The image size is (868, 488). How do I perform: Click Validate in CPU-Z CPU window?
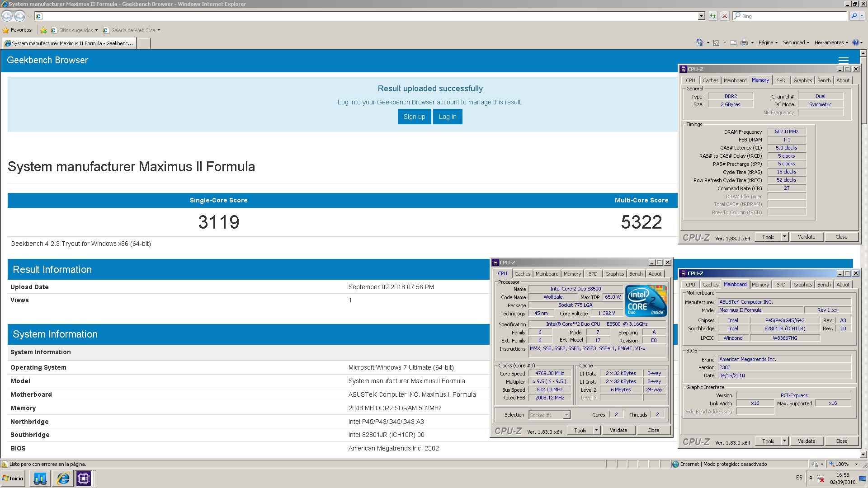618,430
